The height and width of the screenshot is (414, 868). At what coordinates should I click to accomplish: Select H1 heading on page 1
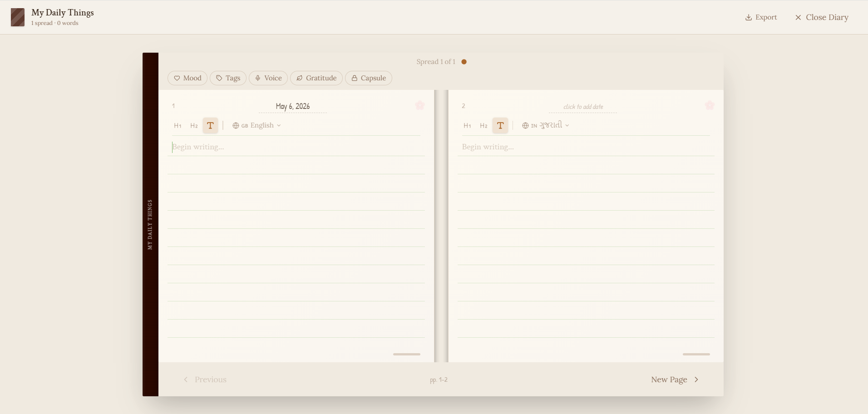pyautogui.click(x=178, y=126)
